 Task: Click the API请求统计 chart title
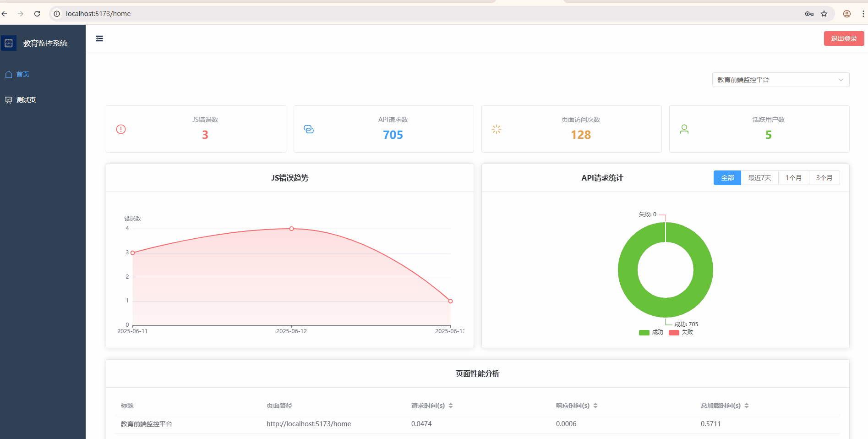(x=602, y=178)
